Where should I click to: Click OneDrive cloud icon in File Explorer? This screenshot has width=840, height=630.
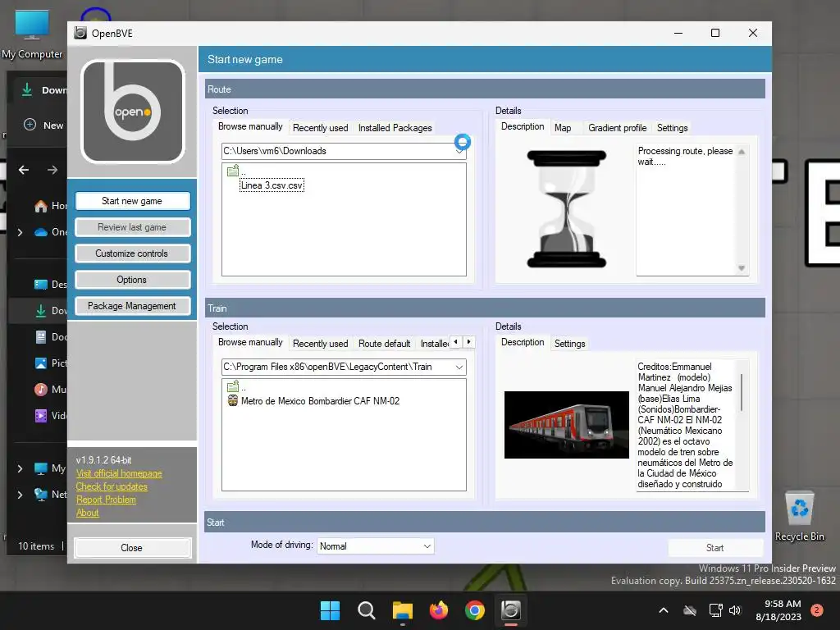tap(41, 232)
